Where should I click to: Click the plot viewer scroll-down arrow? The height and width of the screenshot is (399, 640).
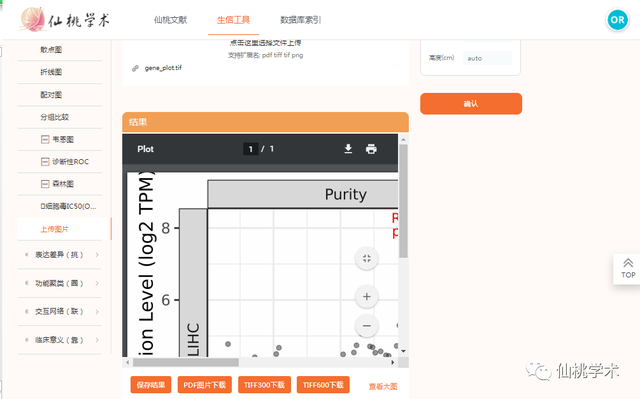[x=403, y=351]
